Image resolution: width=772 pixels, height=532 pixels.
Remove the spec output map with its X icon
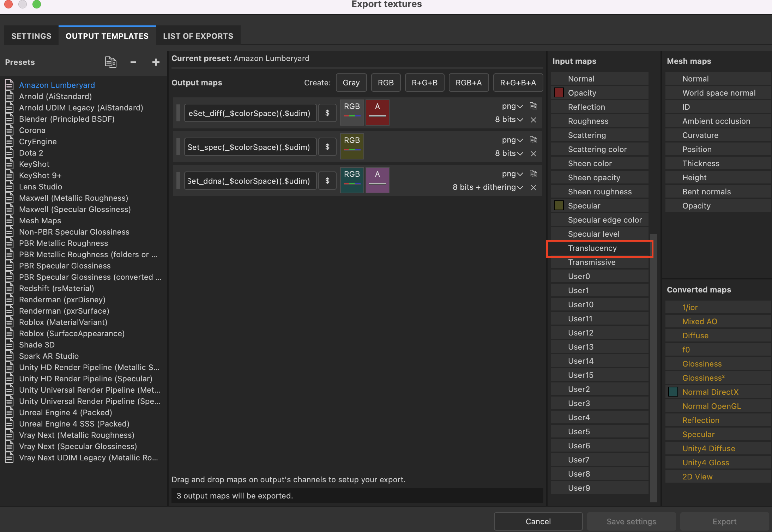coord(533,153)
